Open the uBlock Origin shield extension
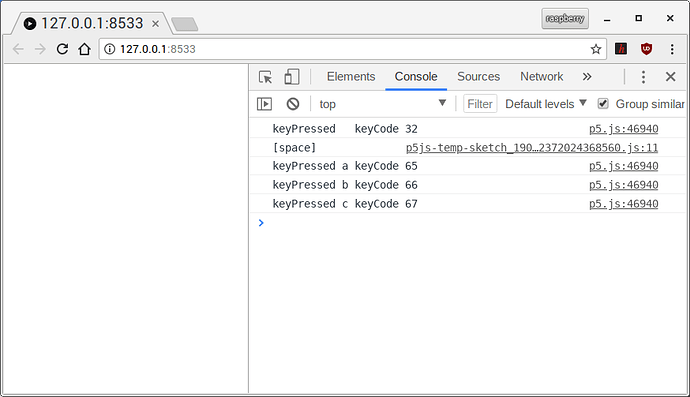The height and width of the screenshot is (397, 690). click(646, 49)
